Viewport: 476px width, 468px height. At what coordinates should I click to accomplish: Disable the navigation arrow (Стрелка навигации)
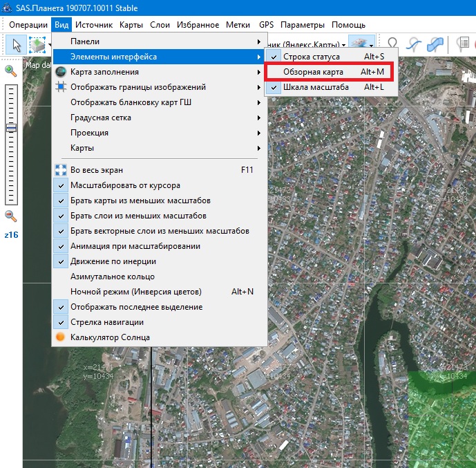[107, 322]
